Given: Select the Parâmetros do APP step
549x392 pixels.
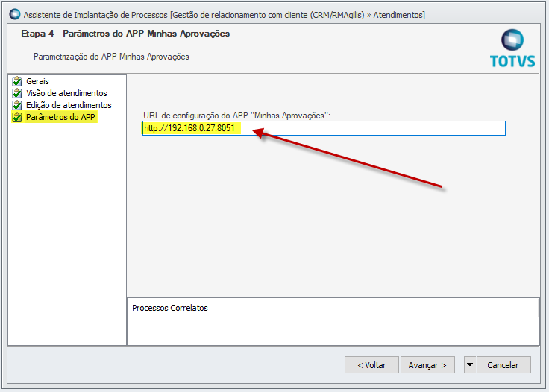Looking at the screenshot, I should tap(60, 117).
